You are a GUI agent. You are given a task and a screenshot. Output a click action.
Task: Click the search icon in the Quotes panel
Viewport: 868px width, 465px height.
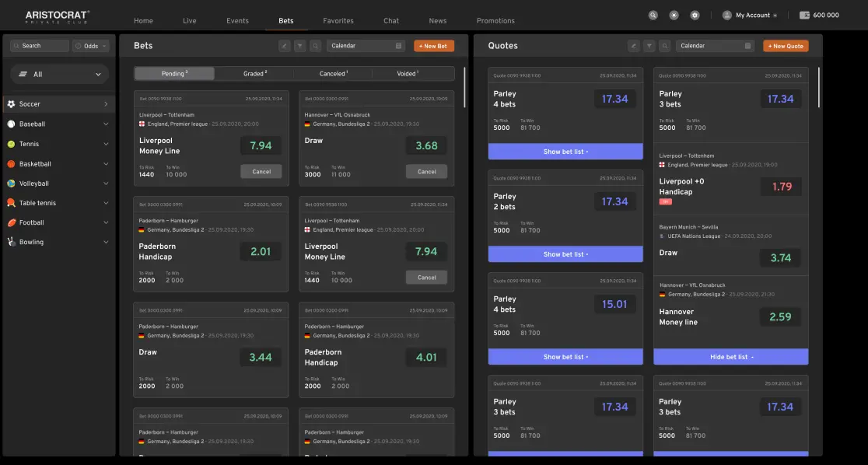point(665,46)
